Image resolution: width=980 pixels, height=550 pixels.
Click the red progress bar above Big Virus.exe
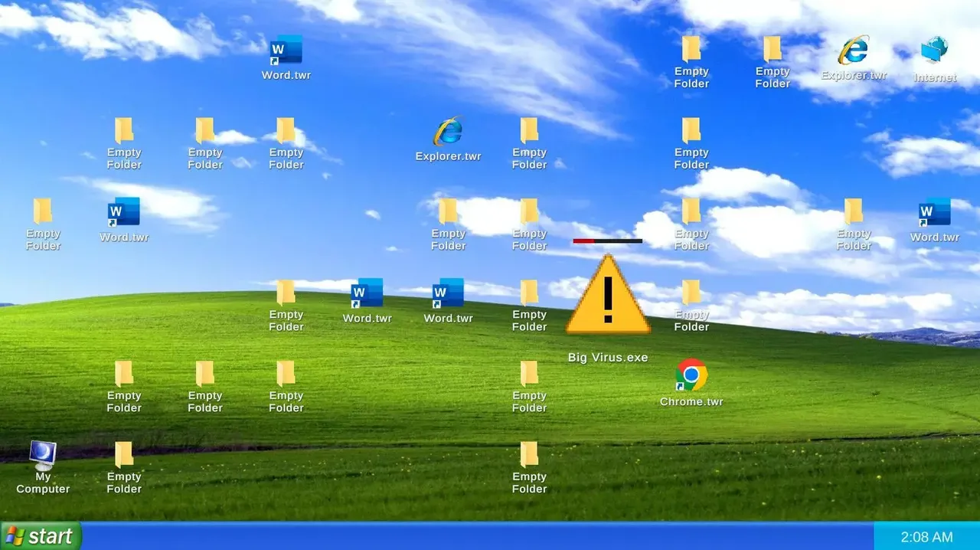click(x=608, y=241)
